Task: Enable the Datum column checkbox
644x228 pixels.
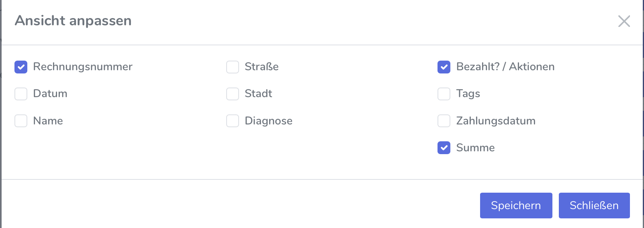Action: (21, 94)
